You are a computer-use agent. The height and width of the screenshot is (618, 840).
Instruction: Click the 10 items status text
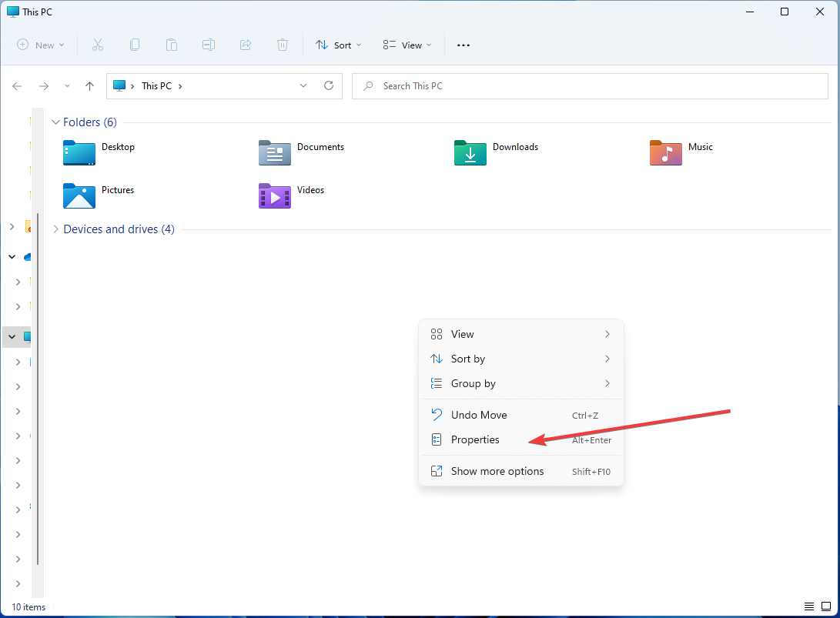[29, 607]
